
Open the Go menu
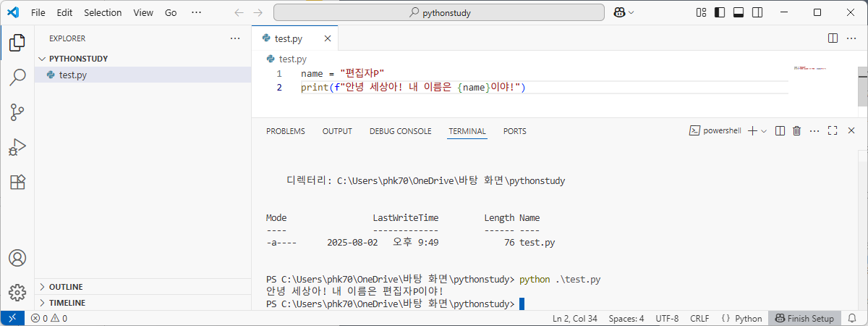171,12
